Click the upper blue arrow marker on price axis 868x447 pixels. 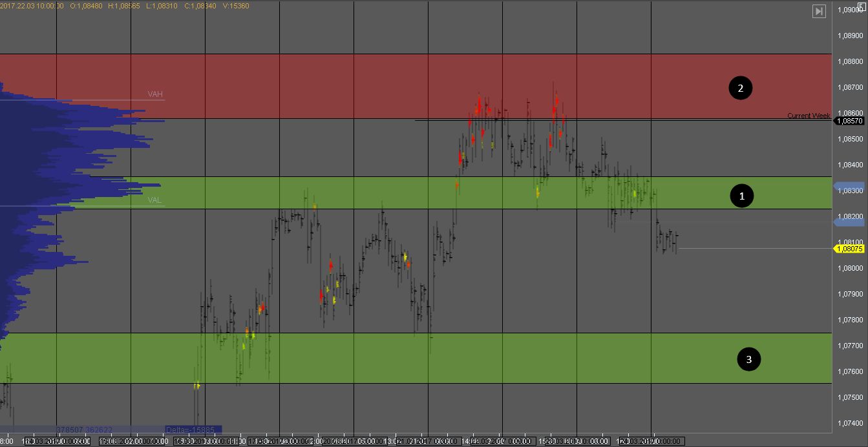click(x=849, y=186)
